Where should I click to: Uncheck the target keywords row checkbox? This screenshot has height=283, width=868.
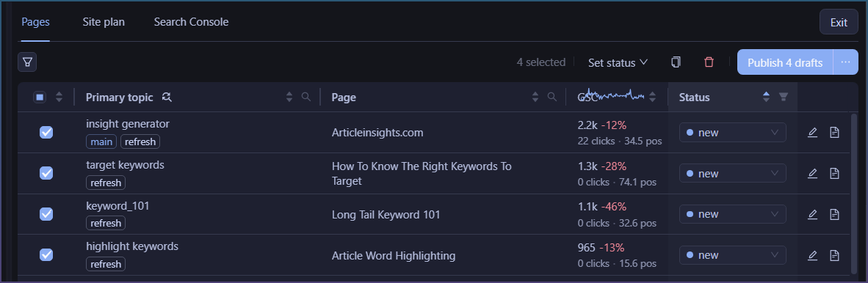tap(46, 173)
